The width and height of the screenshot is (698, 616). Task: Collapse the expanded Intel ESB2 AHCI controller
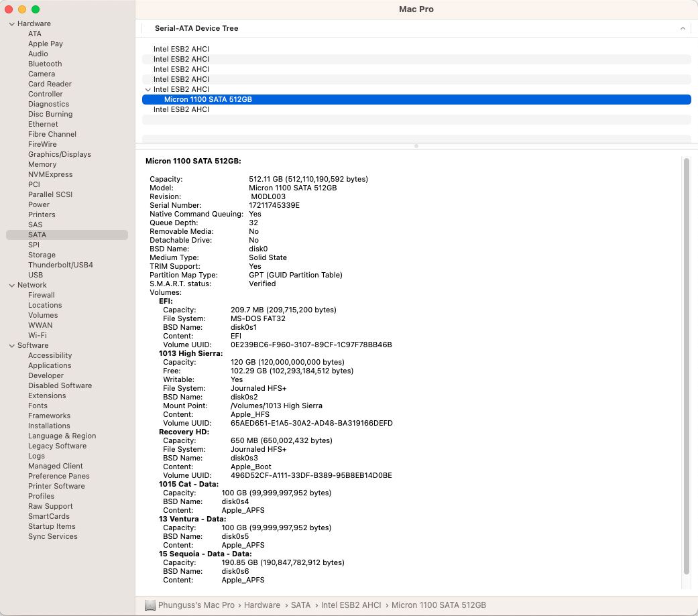pos(148,89)
